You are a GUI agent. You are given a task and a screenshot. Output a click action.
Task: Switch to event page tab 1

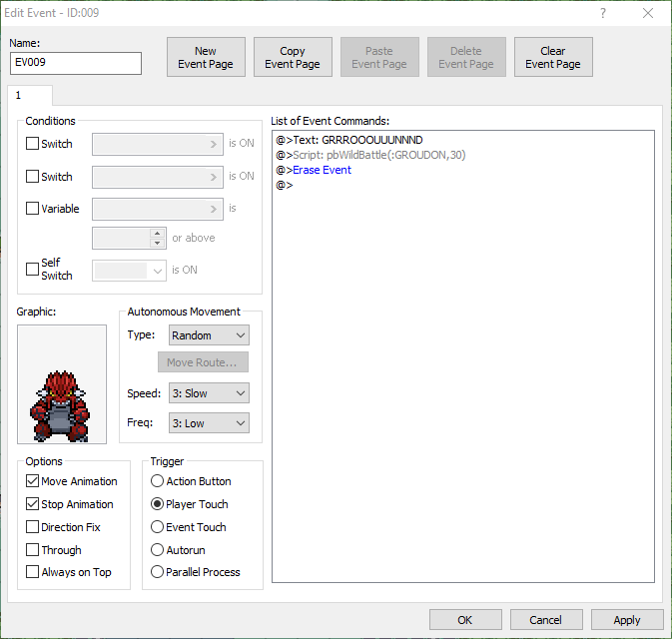pos(18,95)
